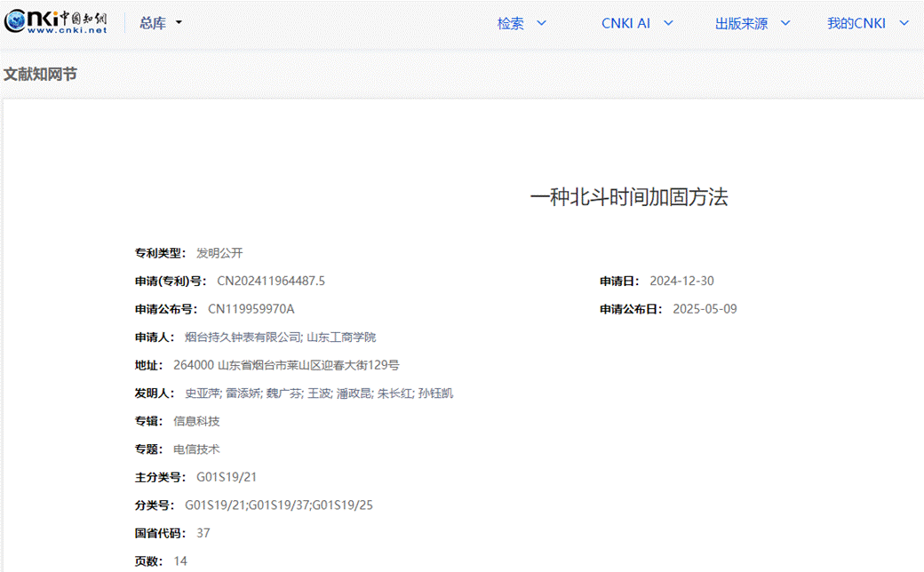Open applicant 烟台持久钟表有限公司 link

[242, 337]
